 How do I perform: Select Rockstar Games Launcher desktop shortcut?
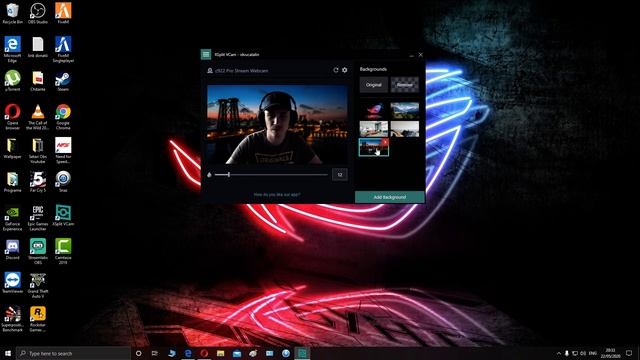pos(38,319)
